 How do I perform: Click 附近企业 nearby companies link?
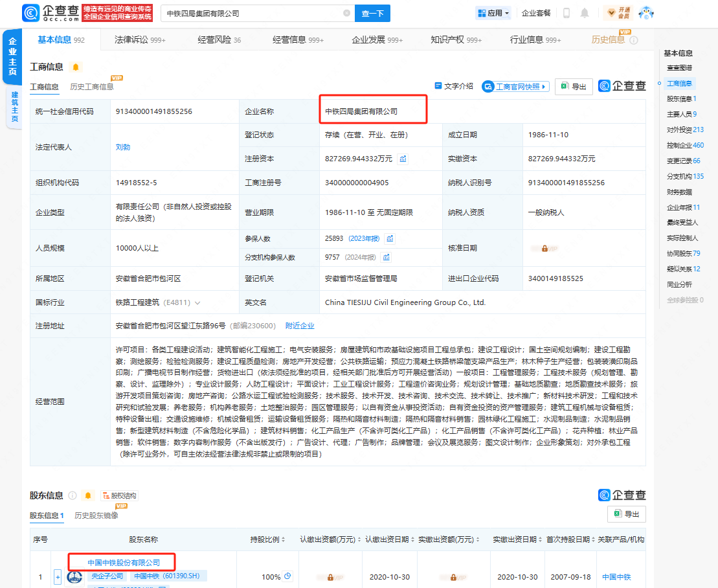(x=300, y=326)
